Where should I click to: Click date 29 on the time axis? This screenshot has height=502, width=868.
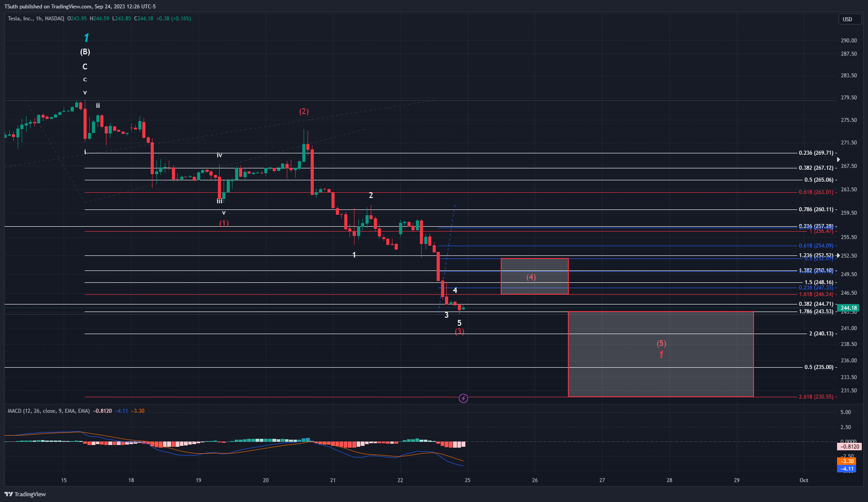[x=737, y=480]
